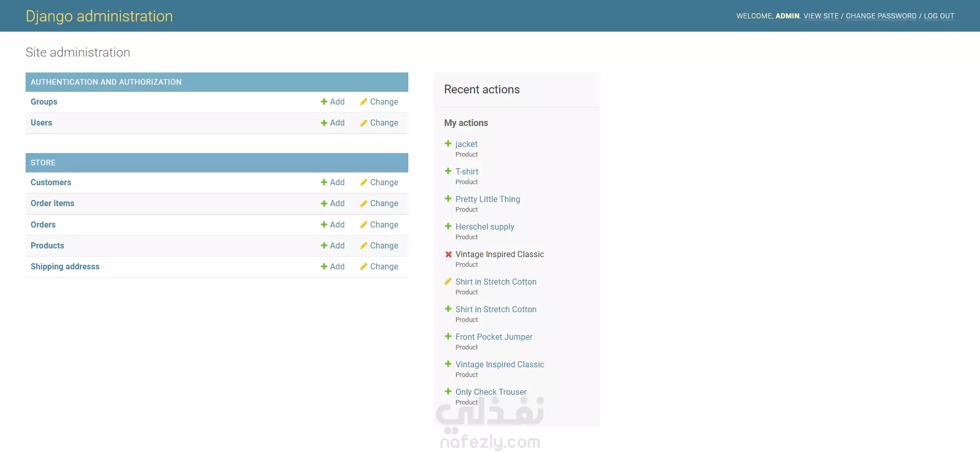The width and height of the screenshot is (980, 452).
Task: Open the Shipping addresss model link
Action: pyautogui.click(x=65, y=266)
